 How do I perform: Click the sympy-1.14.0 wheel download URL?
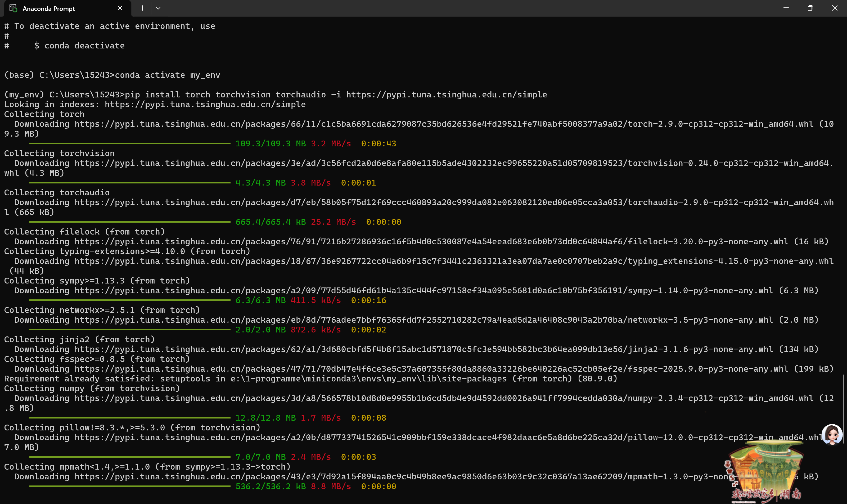(424, 291)
